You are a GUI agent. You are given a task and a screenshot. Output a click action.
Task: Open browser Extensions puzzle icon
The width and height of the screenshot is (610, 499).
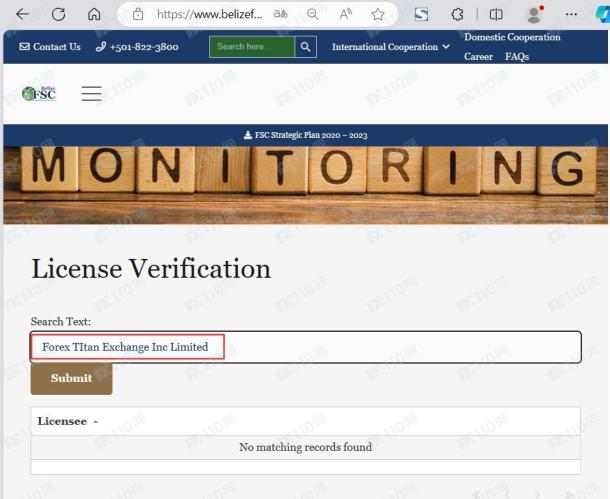tap(458, 14)
